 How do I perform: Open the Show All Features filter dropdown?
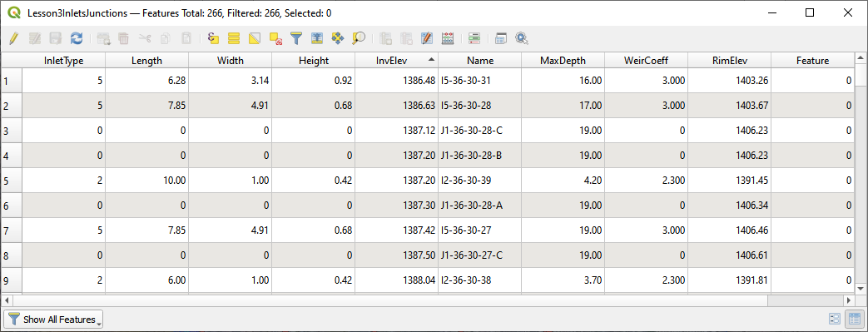tap(54, 320)
